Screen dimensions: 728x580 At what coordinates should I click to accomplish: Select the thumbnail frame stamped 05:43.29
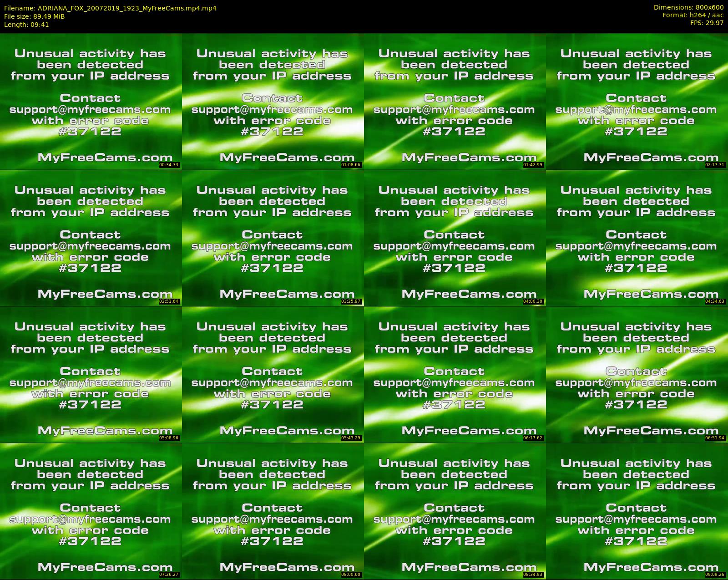pyautogui.click(x=273, y=374)
